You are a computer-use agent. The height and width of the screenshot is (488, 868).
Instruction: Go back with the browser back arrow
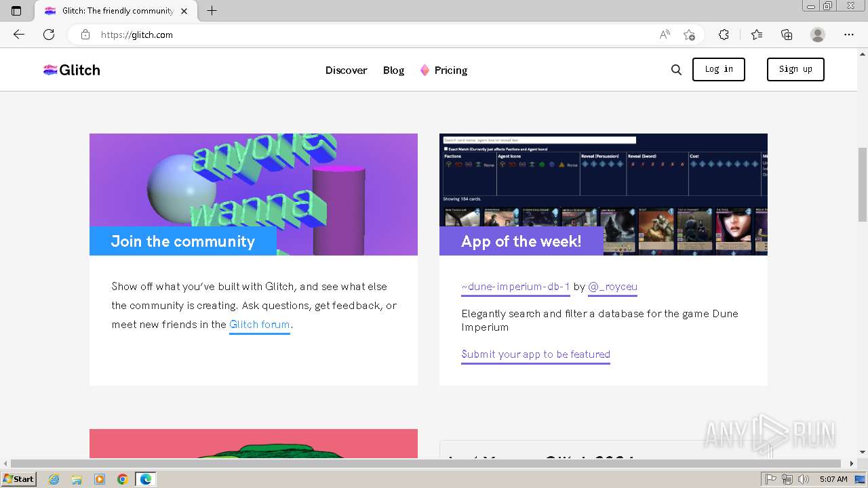click(19, 35)
